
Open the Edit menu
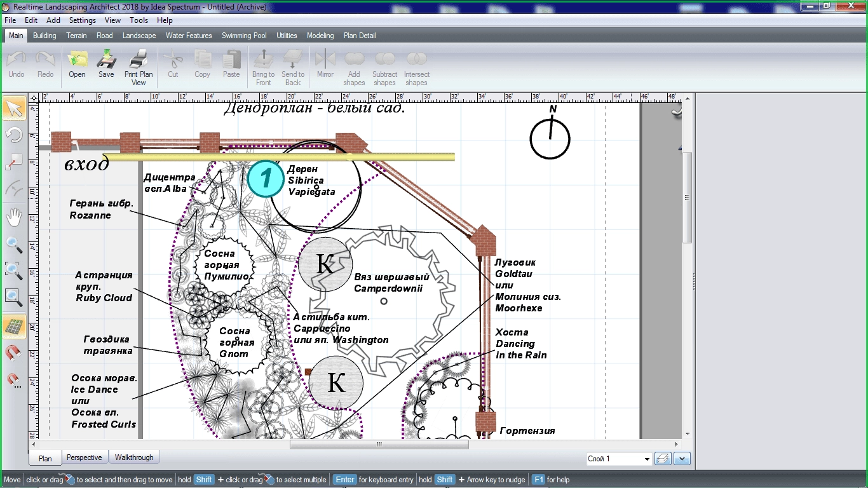31,20
